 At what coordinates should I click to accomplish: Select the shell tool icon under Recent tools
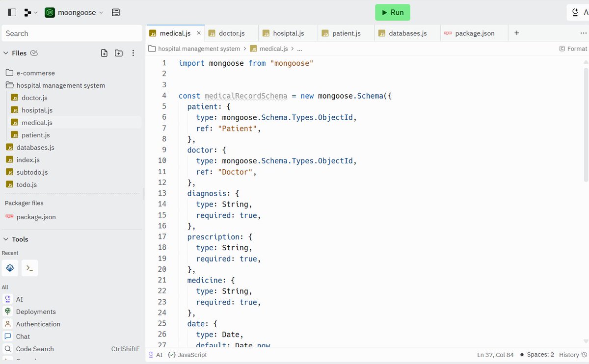click(x=29, y=268)
